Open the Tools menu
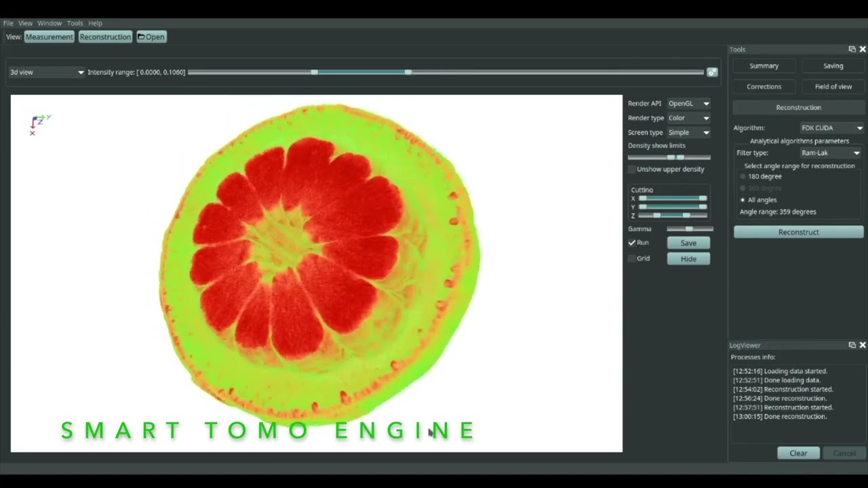Image resolution: width=868 pixels, height=488 pixels. pos(75,23)
